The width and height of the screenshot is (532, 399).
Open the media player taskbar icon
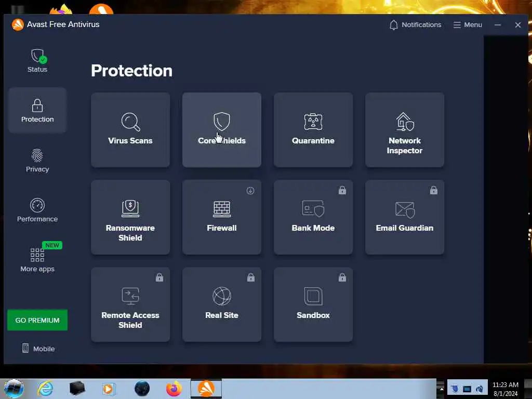(x=109, y=389)
